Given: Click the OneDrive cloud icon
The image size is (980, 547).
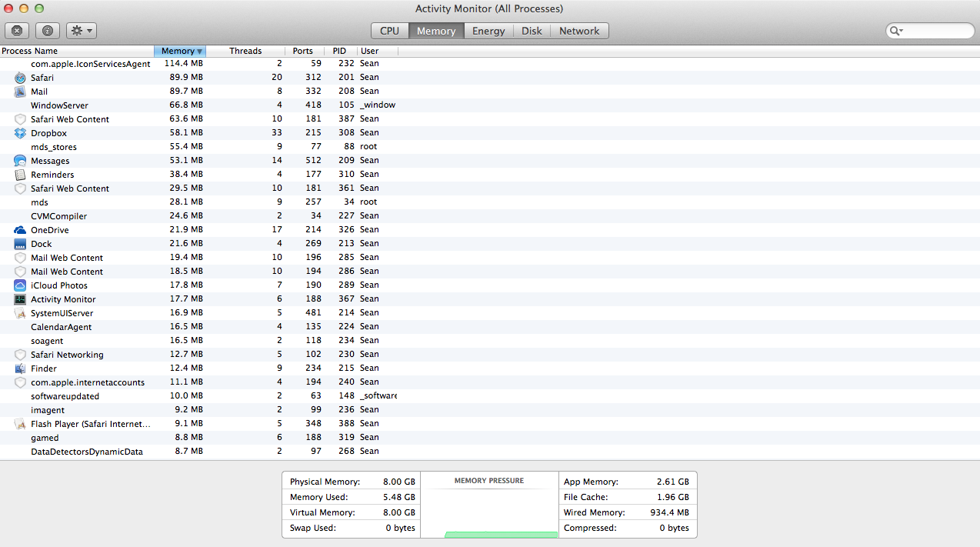Looking at the screenshot, I should pos(20,230).
